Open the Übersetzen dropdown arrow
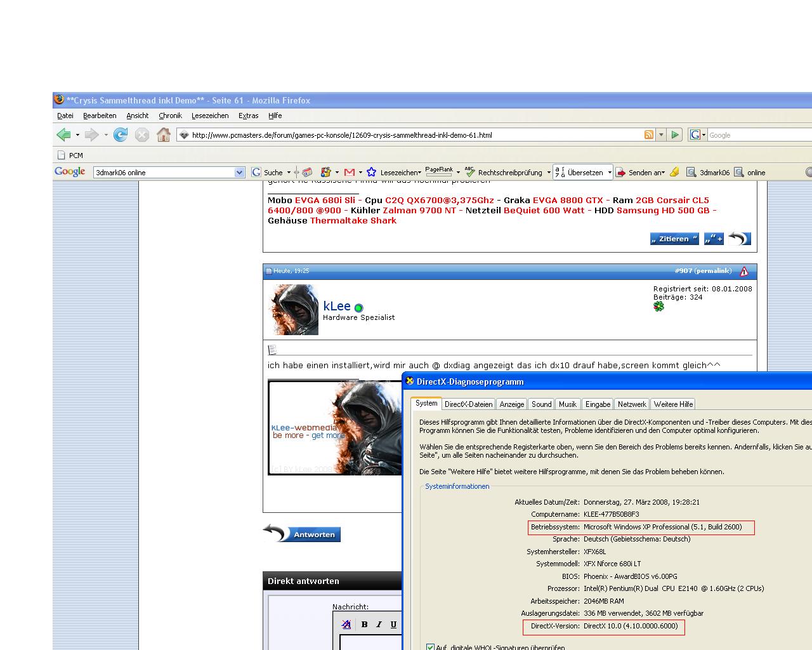The image size is (812, 650). (x=610, y=172)
